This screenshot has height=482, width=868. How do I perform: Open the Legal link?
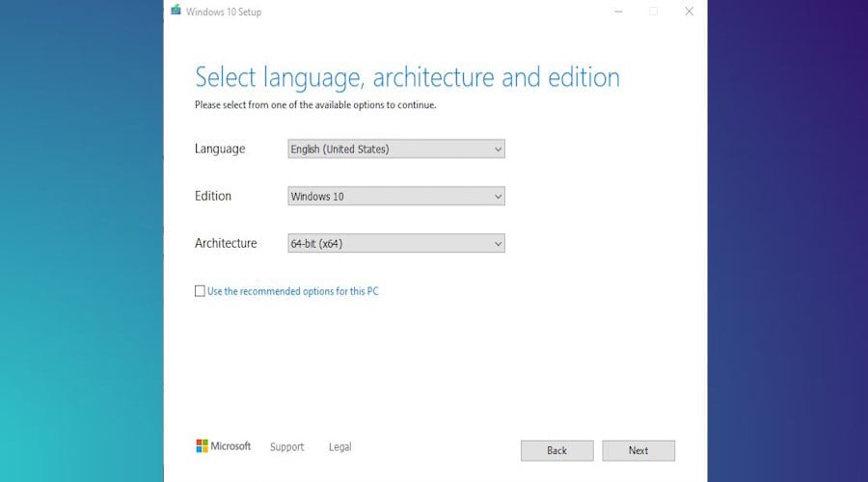pos(339,446)
